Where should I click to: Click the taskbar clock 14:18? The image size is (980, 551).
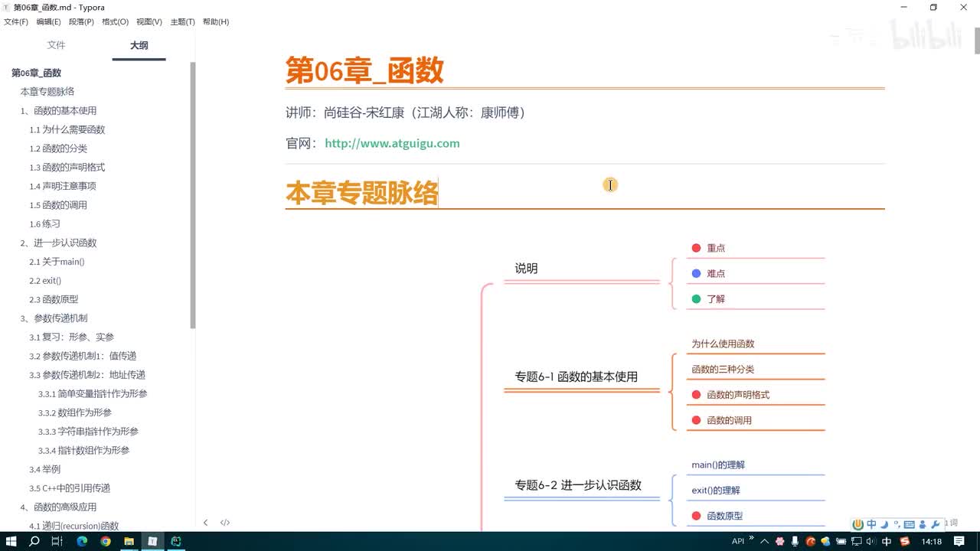pos(932,541)
